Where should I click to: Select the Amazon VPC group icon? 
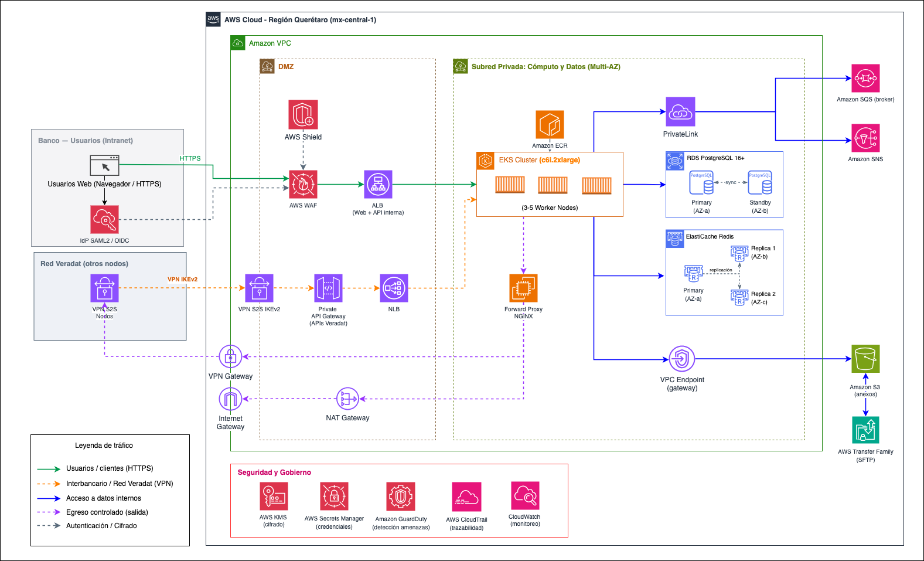(238, 43)
